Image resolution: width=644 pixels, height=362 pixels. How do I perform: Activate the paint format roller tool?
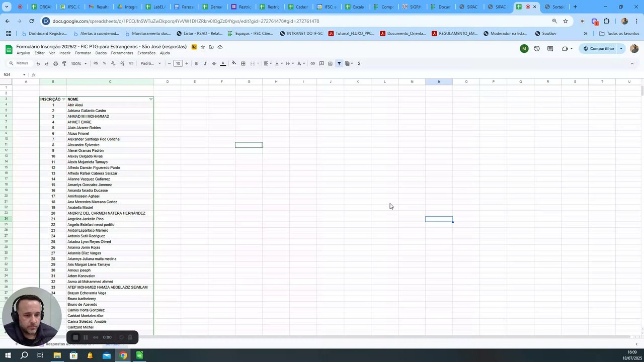[64, 63]
